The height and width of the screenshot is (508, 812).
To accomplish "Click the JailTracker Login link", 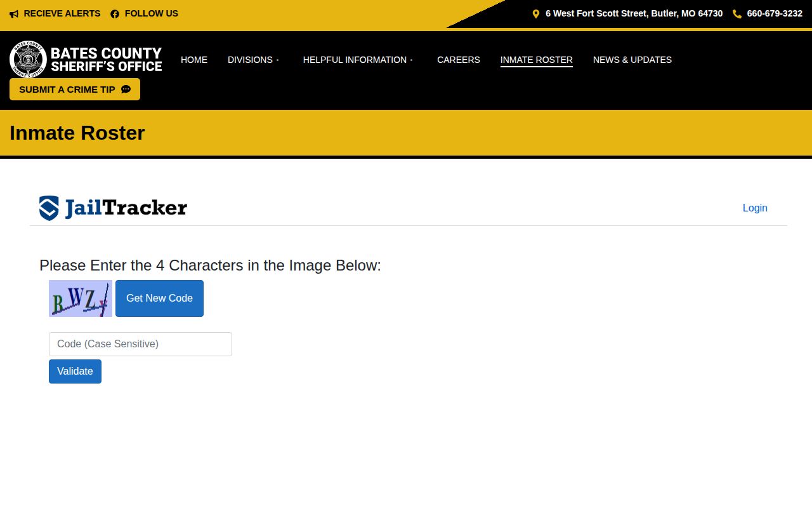I will click(x=755, y=208).
